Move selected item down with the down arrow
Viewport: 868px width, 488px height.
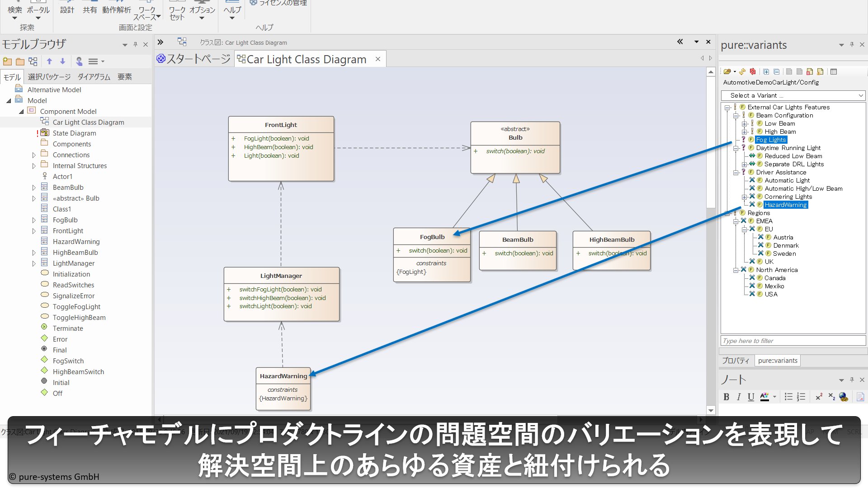(63, 61)
